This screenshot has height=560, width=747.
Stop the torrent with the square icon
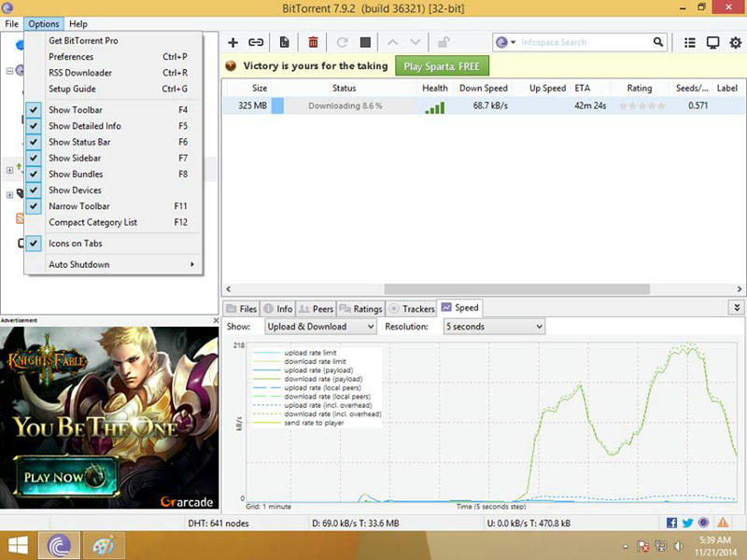pos(365,42)
